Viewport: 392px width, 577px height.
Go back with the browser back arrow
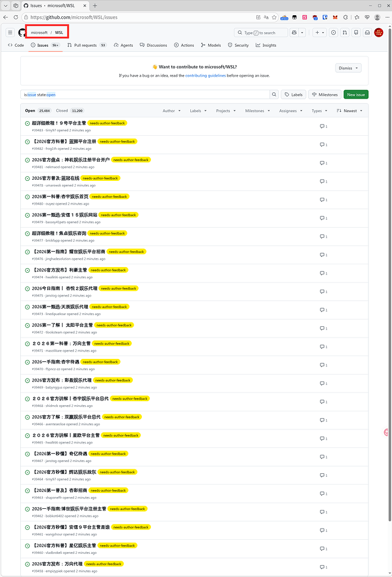click(x=6, y=17)
